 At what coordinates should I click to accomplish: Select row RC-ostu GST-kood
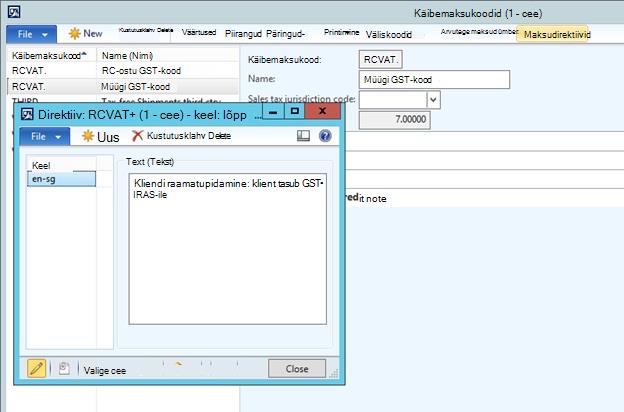coord(123,71)
